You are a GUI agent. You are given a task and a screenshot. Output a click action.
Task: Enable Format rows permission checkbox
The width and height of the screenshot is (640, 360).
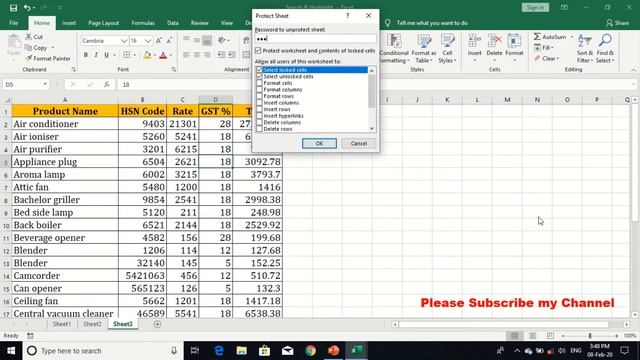(259, 96)
